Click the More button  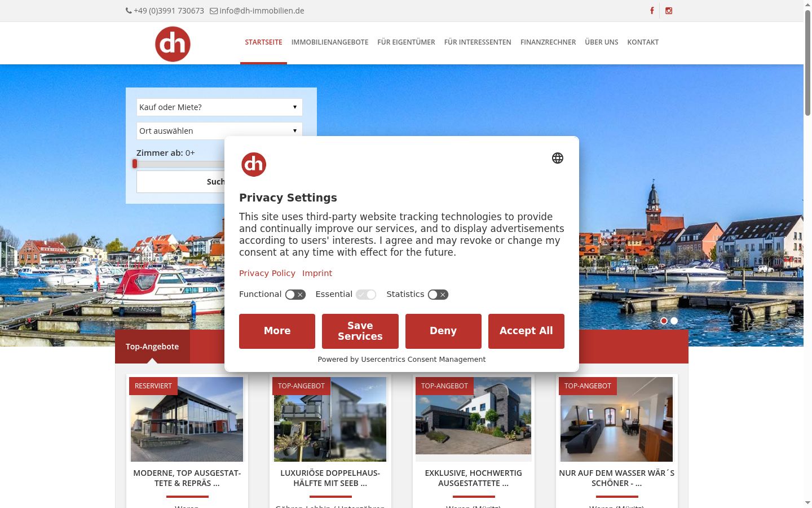[277, 331]
